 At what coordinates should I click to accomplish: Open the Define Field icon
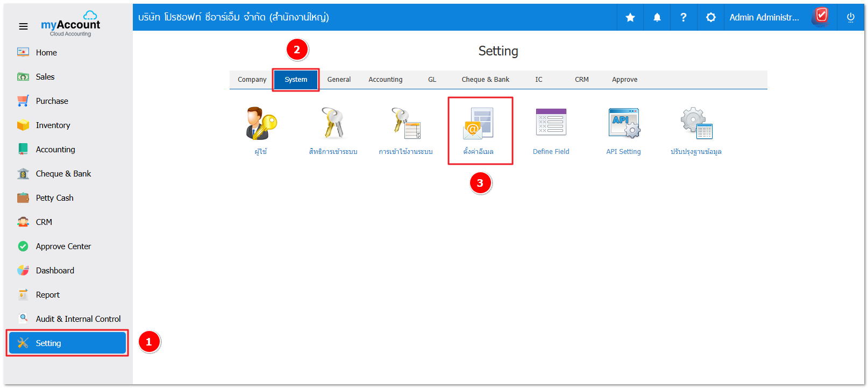coord(551,124)
